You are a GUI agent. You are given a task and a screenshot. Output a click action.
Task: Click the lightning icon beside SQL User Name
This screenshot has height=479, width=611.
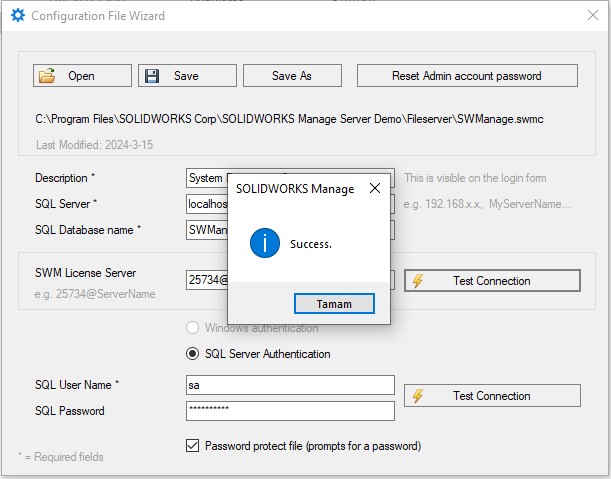(418, 396)
